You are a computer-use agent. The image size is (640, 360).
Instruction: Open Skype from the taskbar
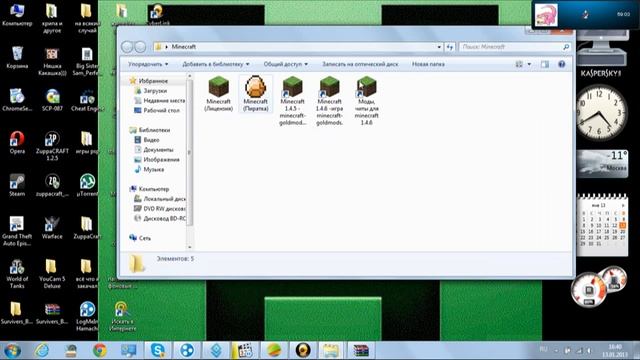coord(158,351)
